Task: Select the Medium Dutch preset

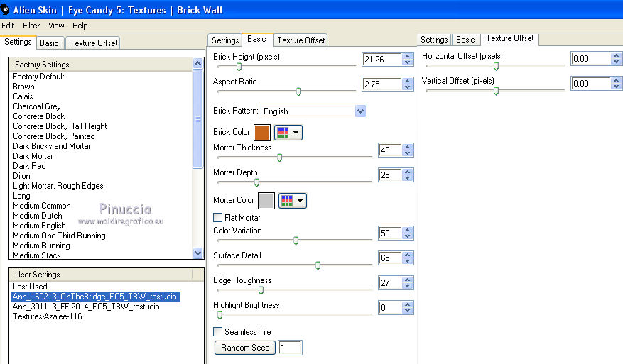Action: coord(38,216)
